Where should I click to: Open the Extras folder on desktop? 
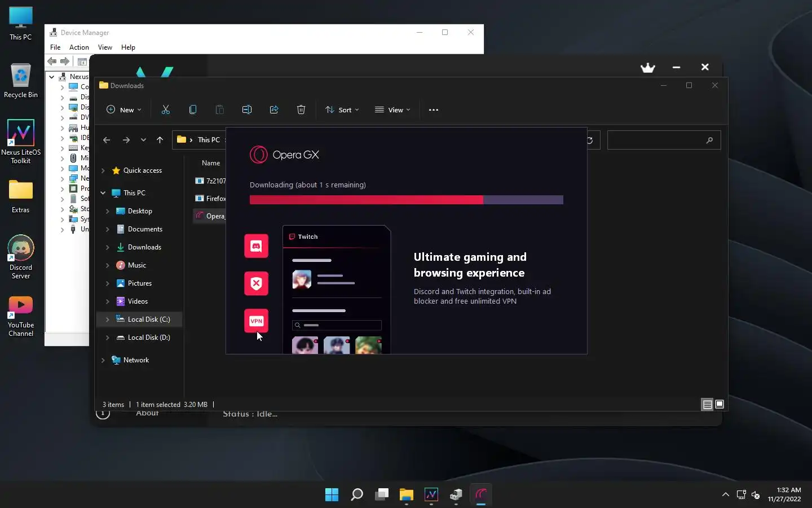(x=21, y=196)
